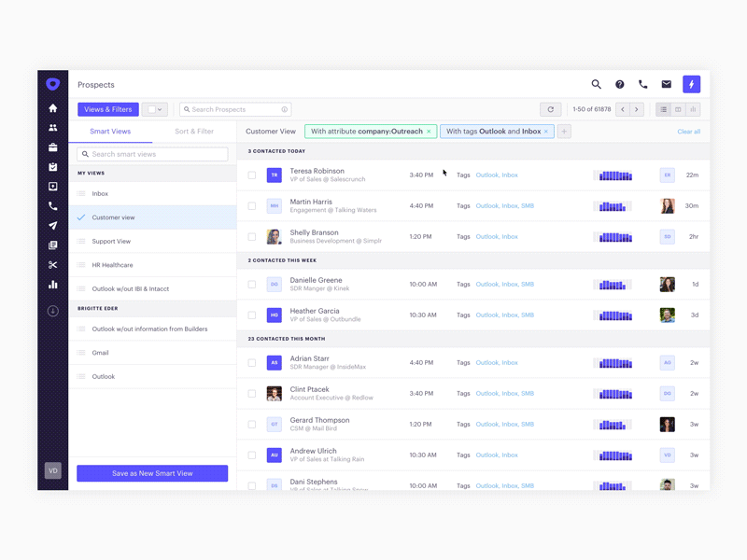Click SMB tag on Martin Harris row
The width and height of the screenshot is (747, 560).
point(528,205)
